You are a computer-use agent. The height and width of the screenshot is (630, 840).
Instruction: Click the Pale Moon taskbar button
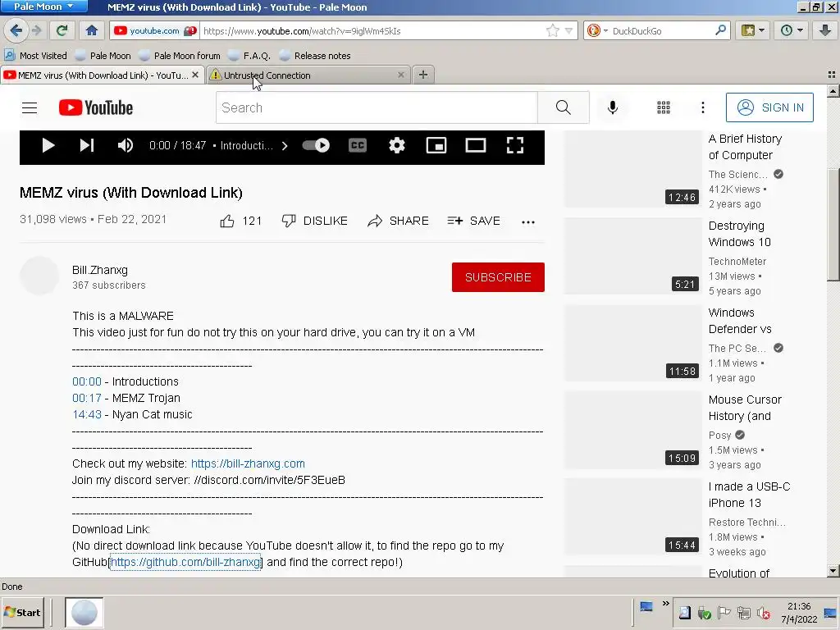pos(84,612)
